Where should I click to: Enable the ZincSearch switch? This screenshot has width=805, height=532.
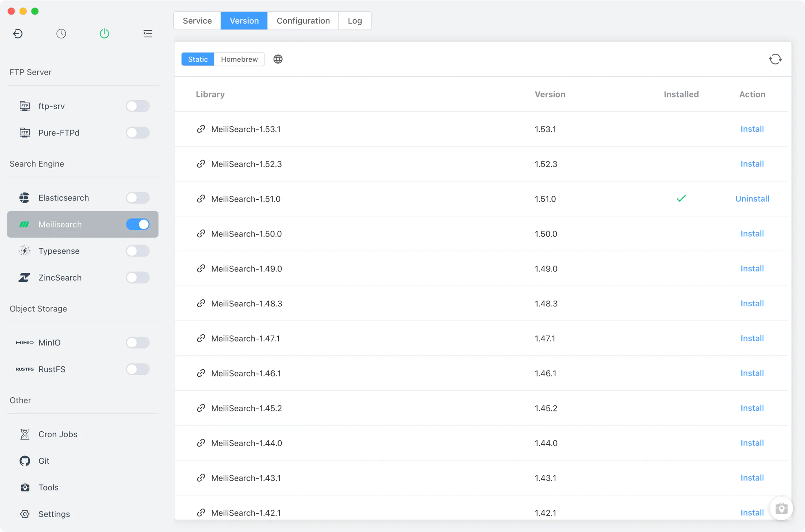(x=138, y=277)
